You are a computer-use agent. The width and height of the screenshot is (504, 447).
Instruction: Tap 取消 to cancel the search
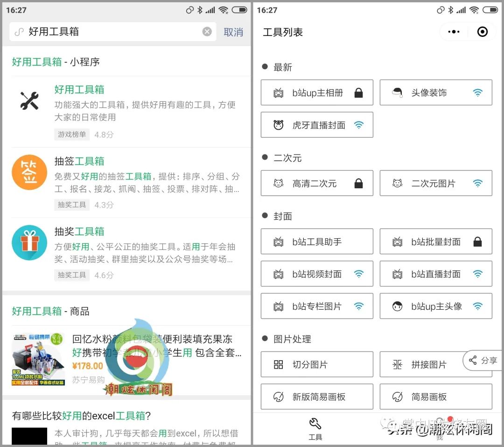coord(233,32)
